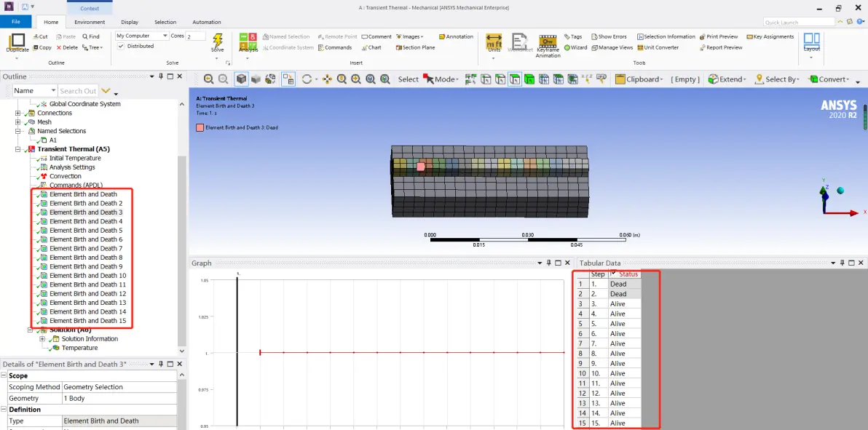Click the Commands insert icon
Viewport: 868px width, 430px height.
tap(321, 47)
